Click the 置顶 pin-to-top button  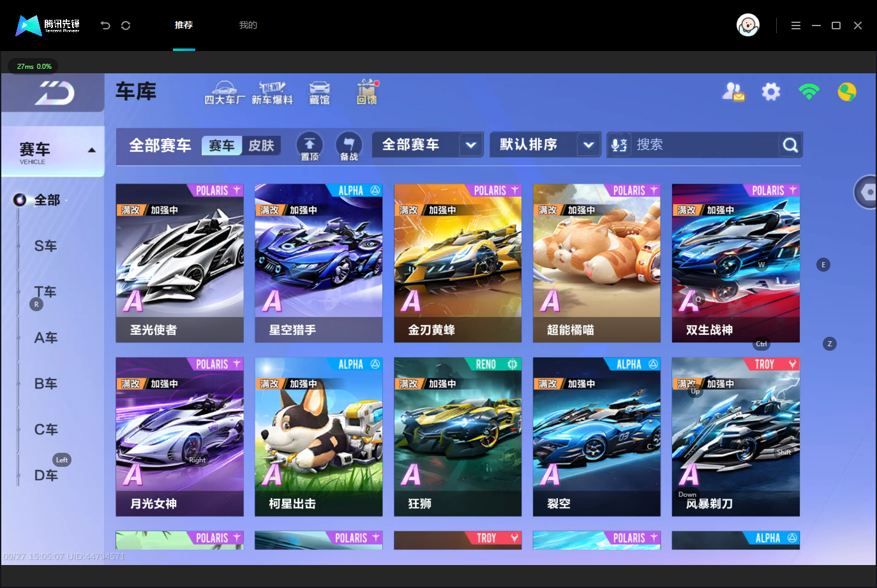(310, 146)
